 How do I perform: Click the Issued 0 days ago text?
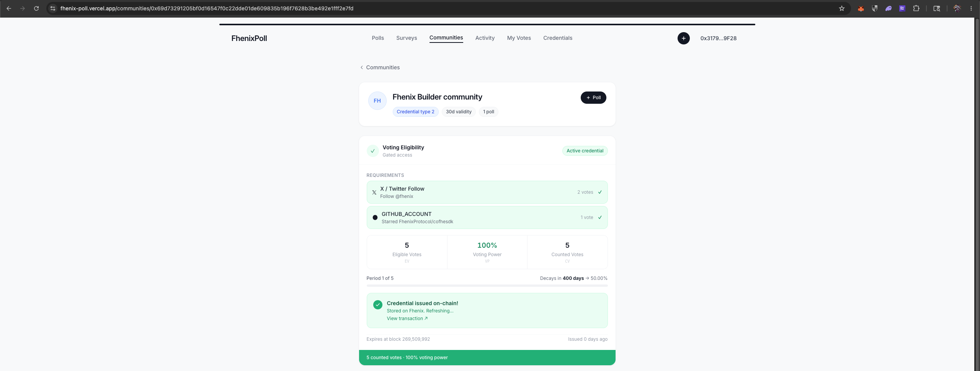click(x=588, y=339)
